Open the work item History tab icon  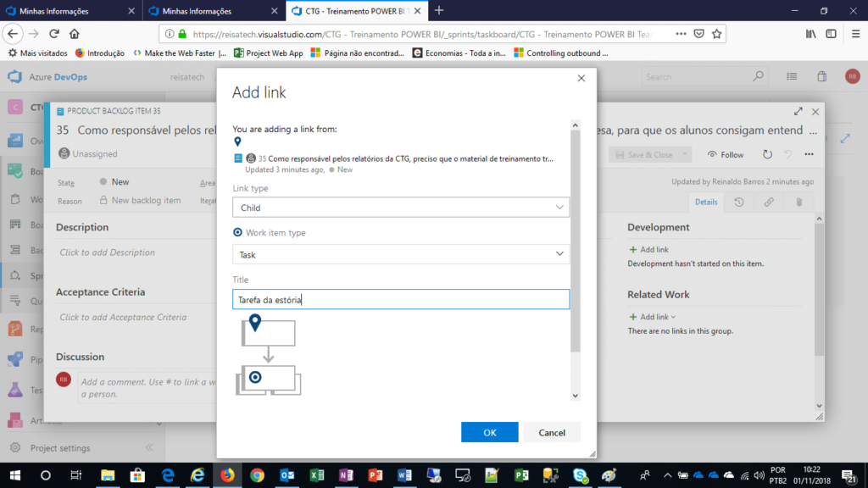739,202
